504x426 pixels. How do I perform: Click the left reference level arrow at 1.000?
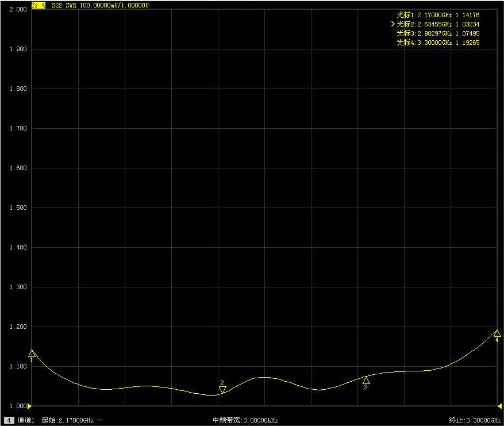coord(30,406)
